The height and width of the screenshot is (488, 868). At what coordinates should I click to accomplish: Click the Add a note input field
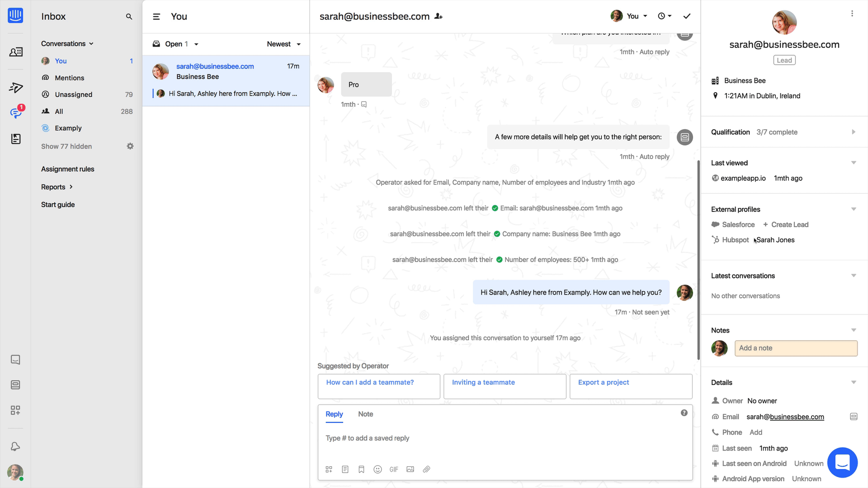[x=796, y=348]
